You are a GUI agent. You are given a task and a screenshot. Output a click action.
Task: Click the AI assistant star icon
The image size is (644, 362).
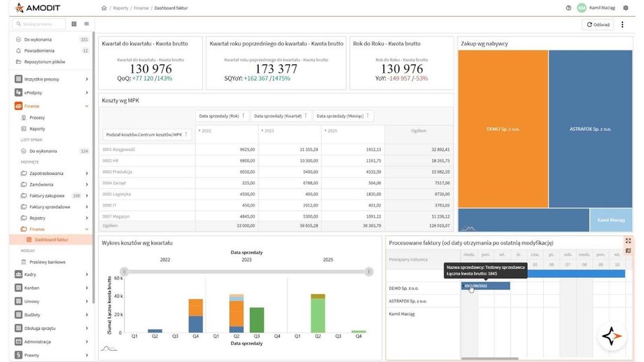[x=612, y=337]
